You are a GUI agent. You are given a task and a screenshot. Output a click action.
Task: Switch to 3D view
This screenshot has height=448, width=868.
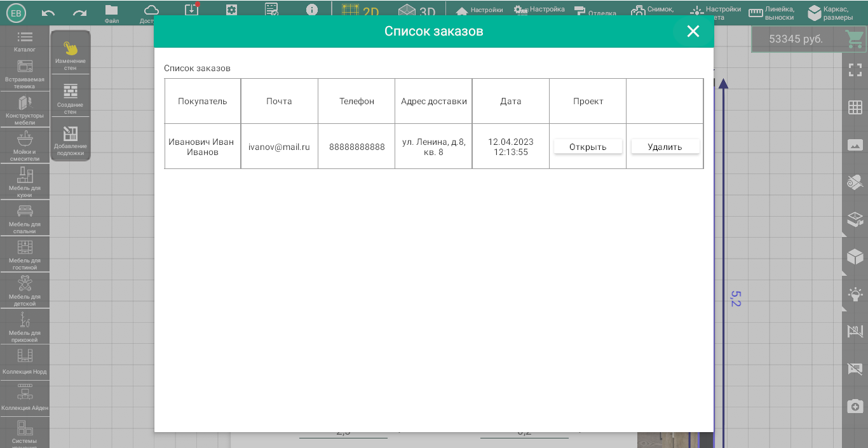click(x=417, y=11)
